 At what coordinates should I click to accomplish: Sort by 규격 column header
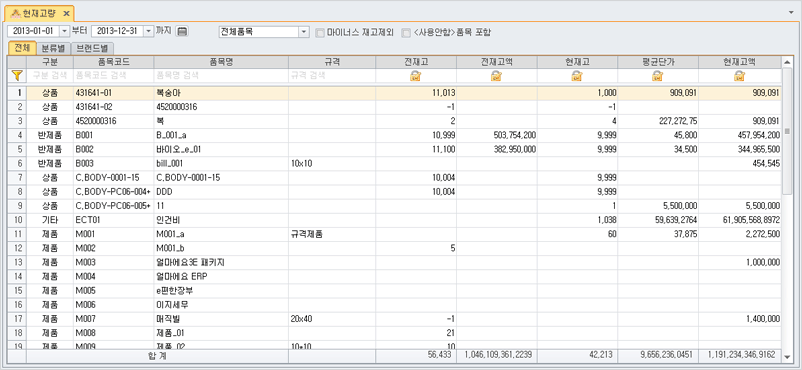(332, 62)
